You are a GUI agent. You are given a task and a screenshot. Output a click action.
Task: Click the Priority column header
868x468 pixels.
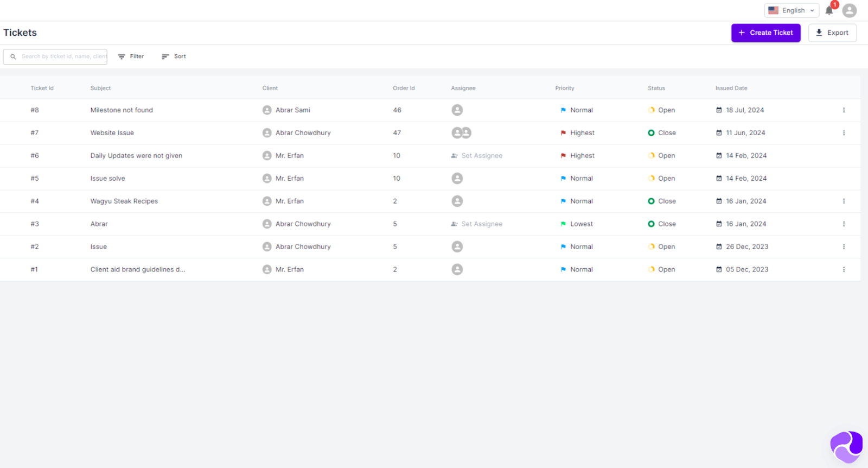(x=565, y=88)
